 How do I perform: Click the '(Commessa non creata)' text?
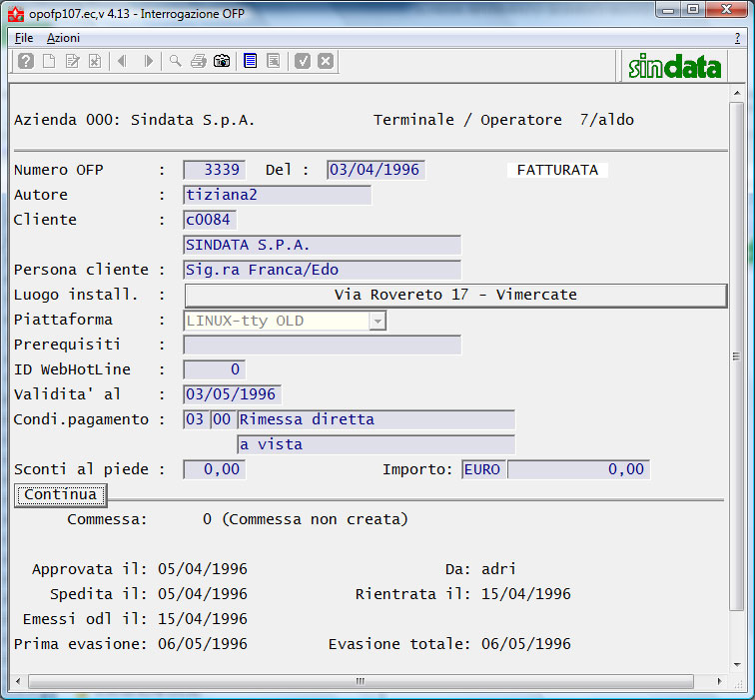click(x=315, y=519)
